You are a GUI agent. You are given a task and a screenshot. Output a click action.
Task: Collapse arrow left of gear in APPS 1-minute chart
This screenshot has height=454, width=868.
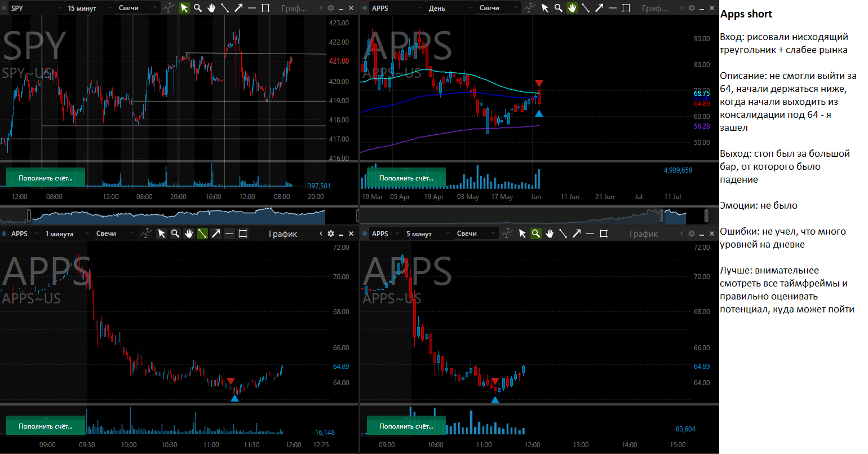[321, 233]
